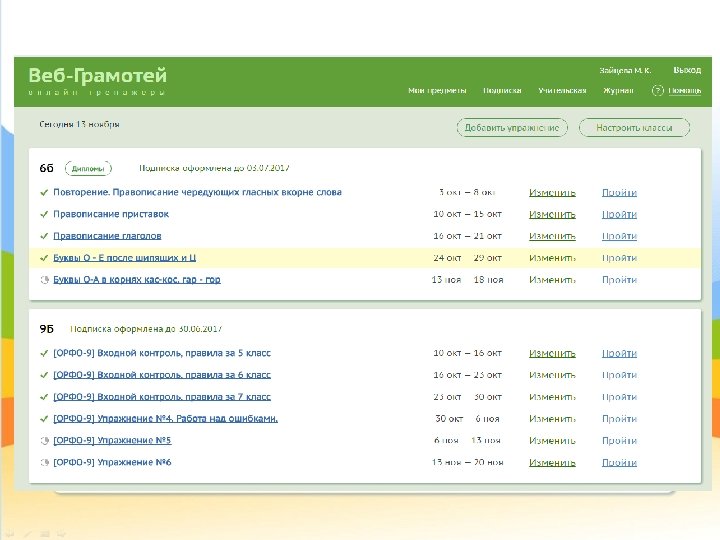Click Пройти for Упражнение №4
This screenshot has width=720, height=540.
click(619, 419)
